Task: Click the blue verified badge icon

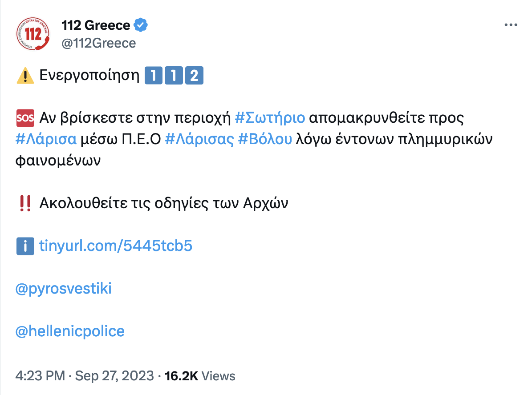Action: click(x=141, y=25)
